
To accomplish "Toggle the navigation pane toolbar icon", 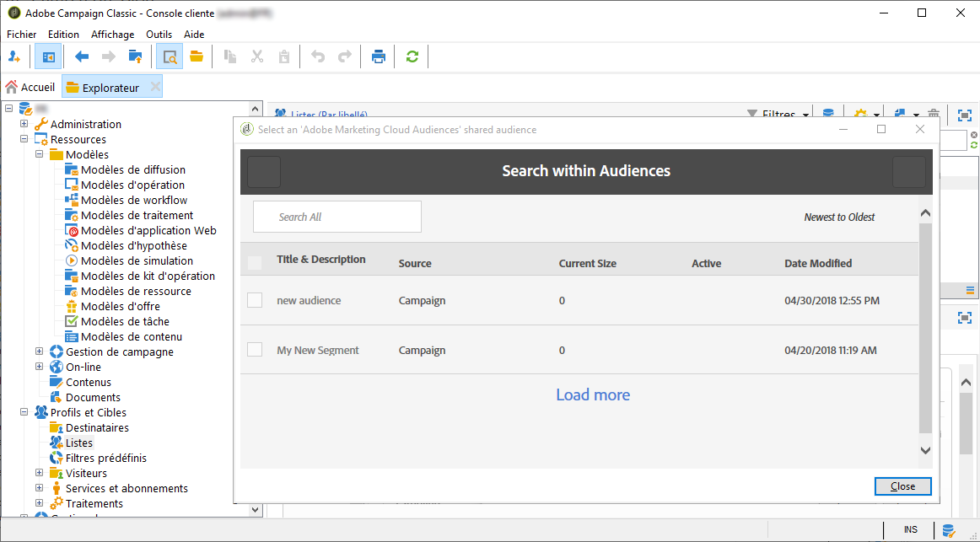I will [48, 56].
